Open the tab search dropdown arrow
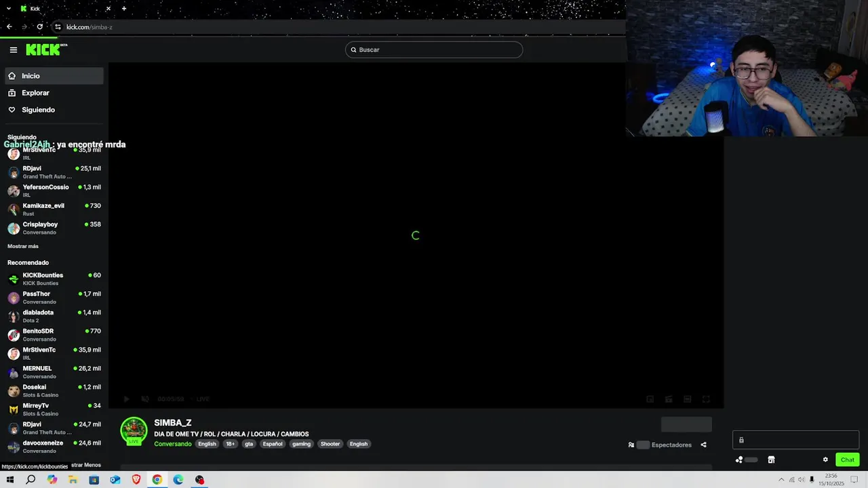868x488 pixels. [8, 8]
